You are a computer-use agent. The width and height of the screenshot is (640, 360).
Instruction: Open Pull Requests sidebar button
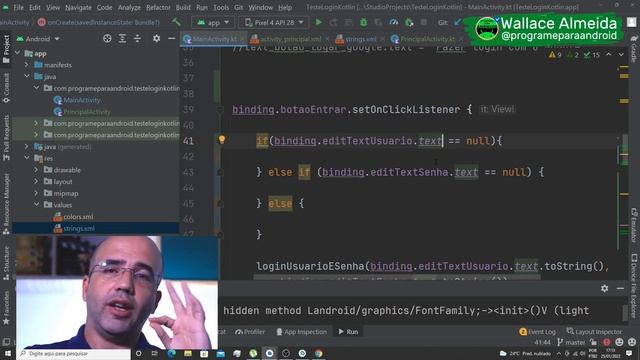6,138
